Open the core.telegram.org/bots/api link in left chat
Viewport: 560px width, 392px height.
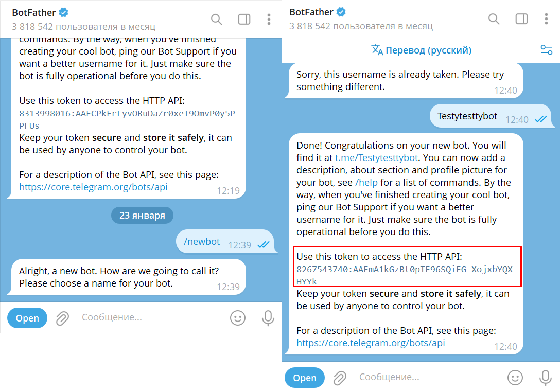[x=93, y=187]
